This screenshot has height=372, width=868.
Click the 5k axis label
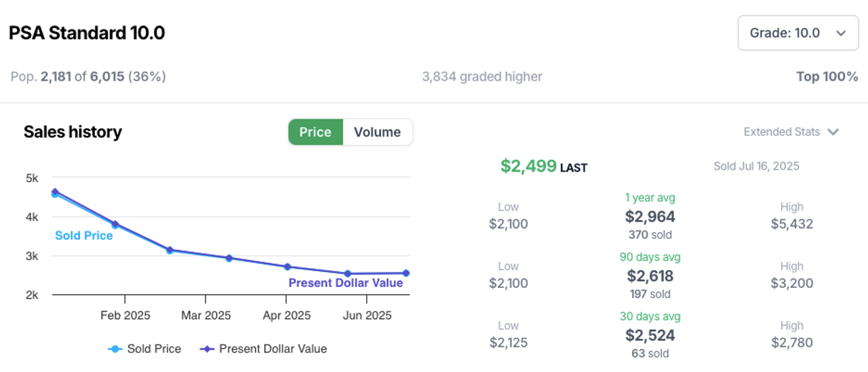[x=32, y=178]
